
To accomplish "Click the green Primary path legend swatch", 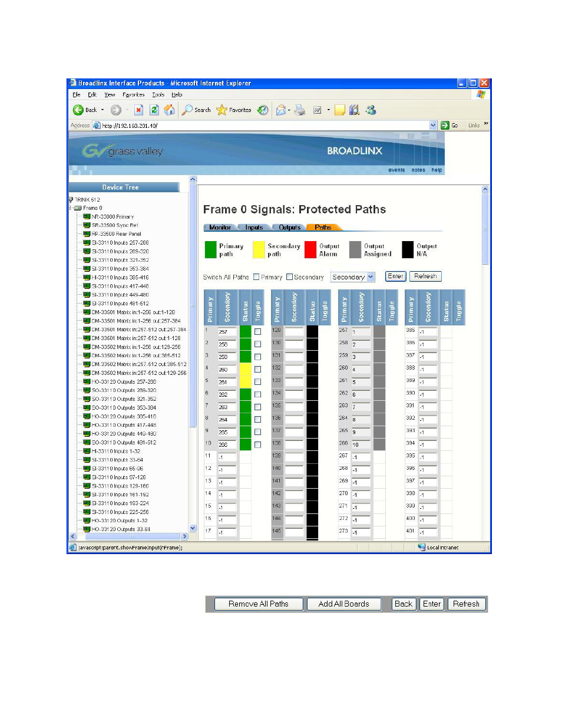I will [x=210, y=250].
